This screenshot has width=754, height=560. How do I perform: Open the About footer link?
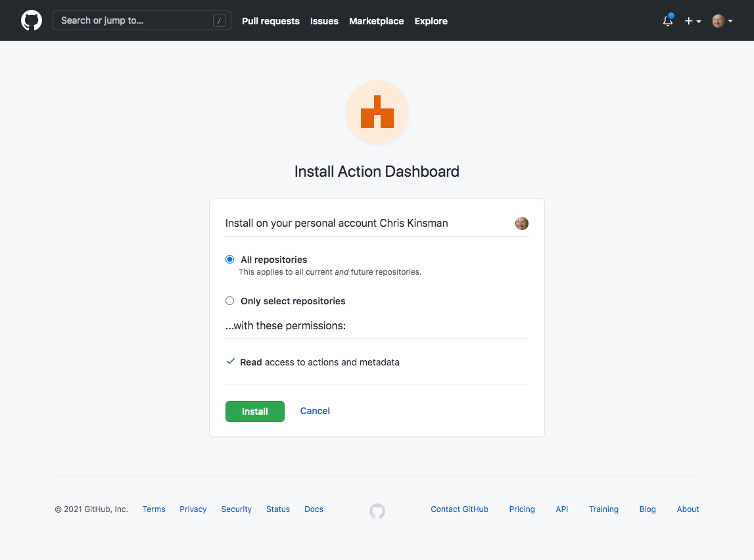tap(688, 509)
